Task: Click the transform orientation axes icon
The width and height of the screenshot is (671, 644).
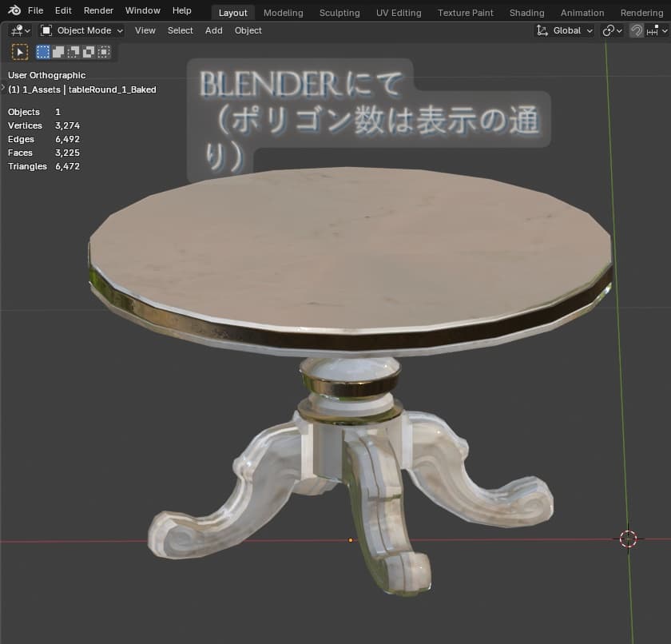Action: tap(544, 30)
